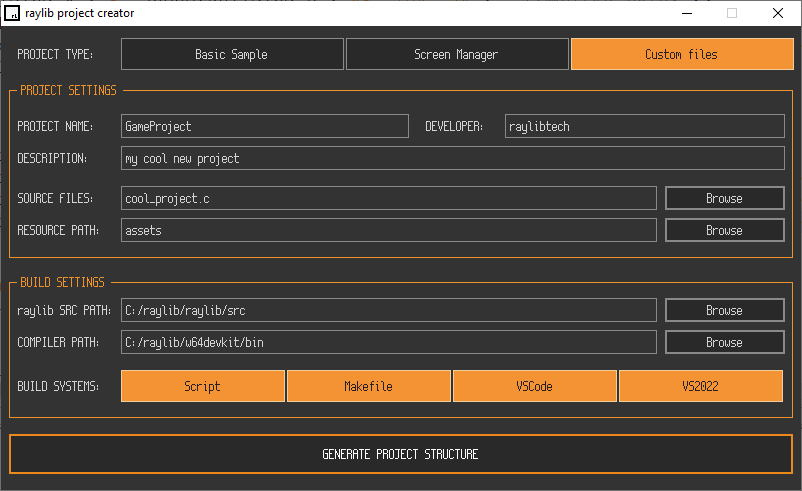Browse for the resource path
Image resolution: width=802 pixels, height=491 pixels.
(725, 230)
